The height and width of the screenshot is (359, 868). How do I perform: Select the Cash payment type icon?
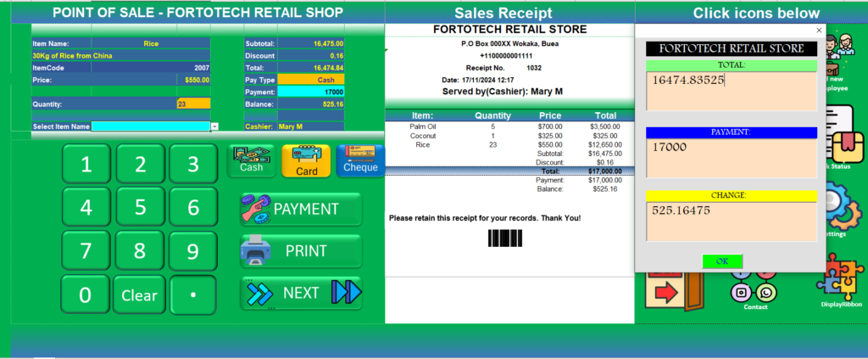tap(251, 160)
